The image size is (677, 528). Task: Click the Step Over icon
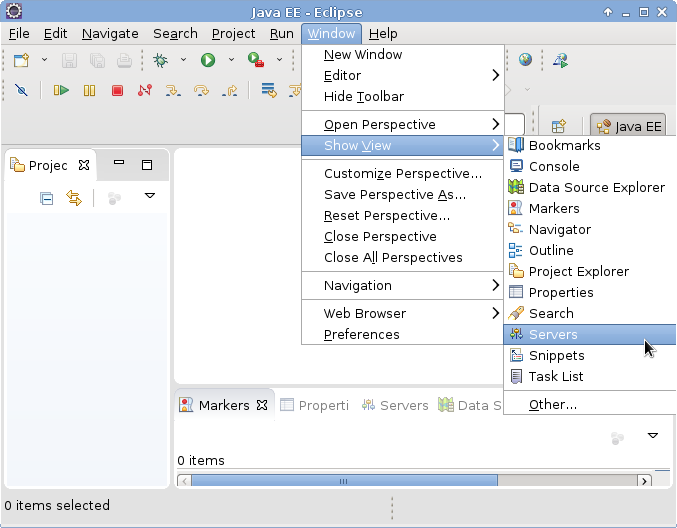point(201,90)
